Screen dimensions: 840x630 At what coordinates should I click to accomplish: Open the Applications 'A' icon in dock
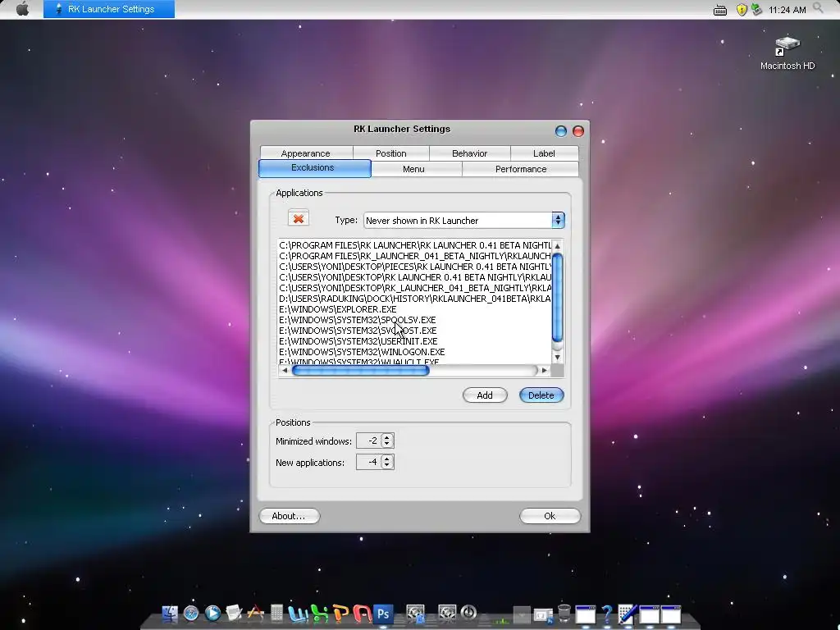point(256,613)
